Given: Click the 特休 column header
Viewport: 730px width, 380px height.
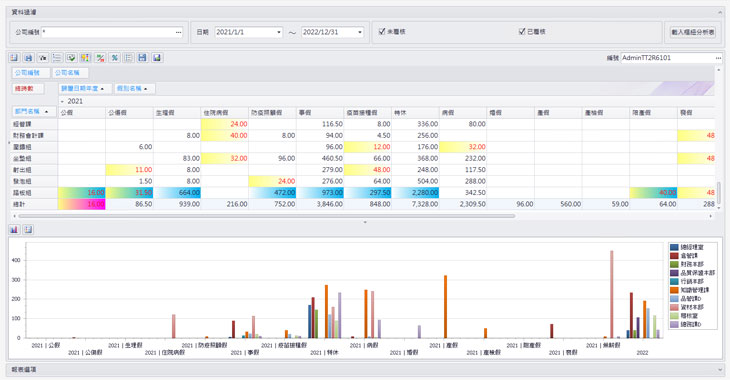Looking at the screenshot, I should [x=415, y=113].
